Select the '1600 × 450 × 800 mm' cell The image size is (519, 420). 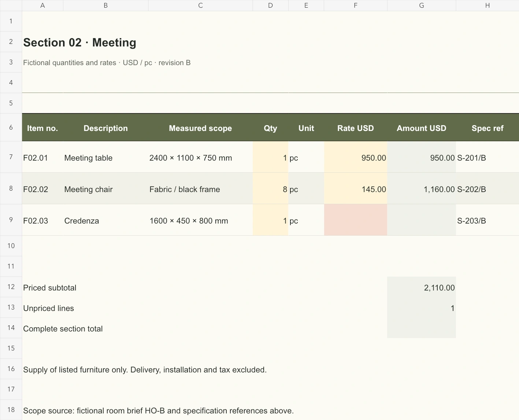[200, 220]
